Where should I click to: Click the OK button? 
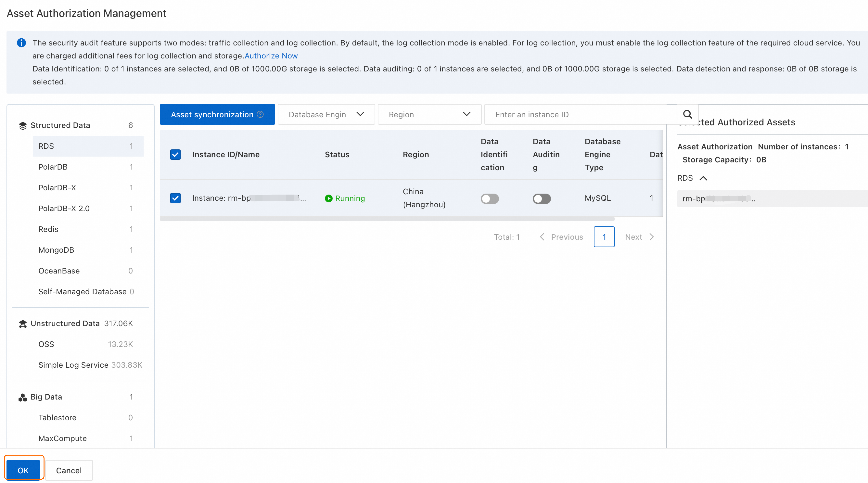23,470
